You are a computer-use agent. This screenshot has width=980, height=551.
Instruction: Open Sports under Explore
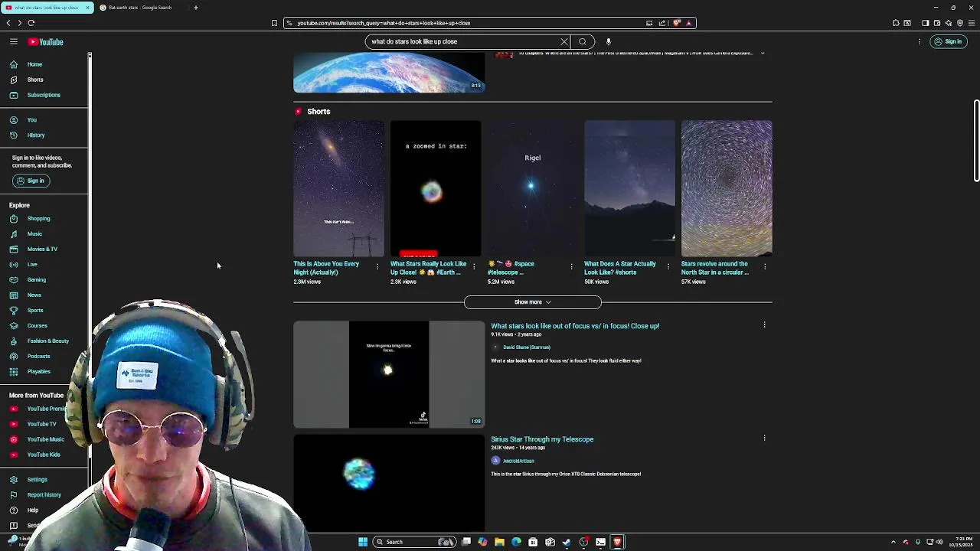(x=35, y=311)
